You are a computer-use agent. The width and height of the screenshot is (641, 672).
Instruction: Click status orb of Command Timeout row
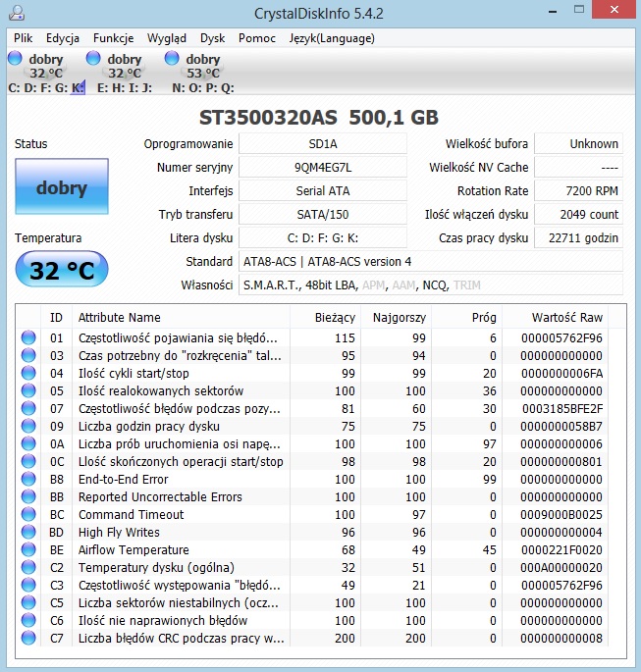28,514
